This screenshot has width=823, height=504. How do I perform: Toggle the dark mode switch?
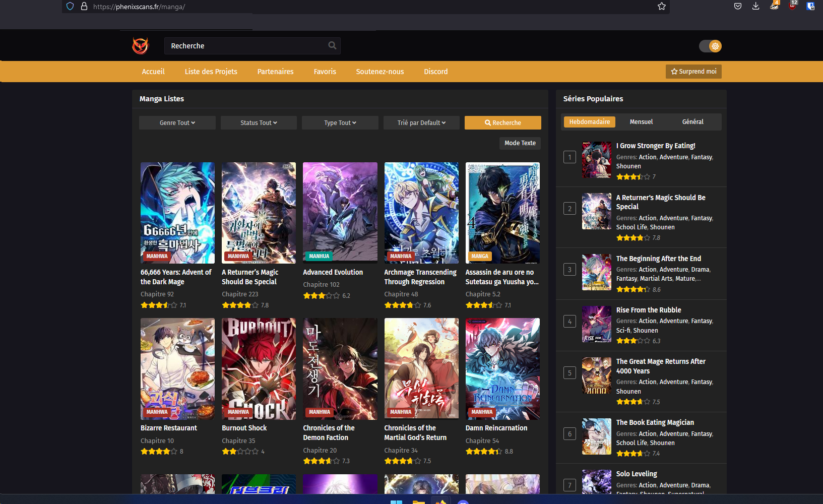point(706,46)
